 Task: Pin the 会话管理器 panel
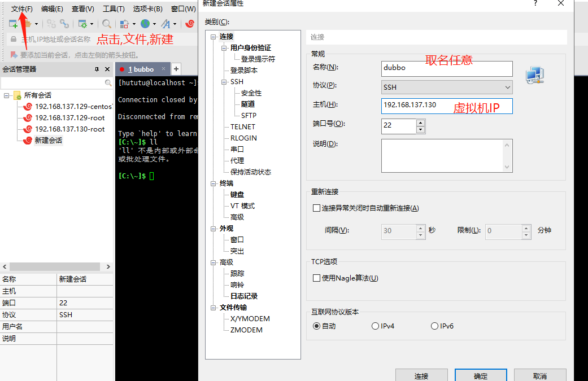[97, 69]
